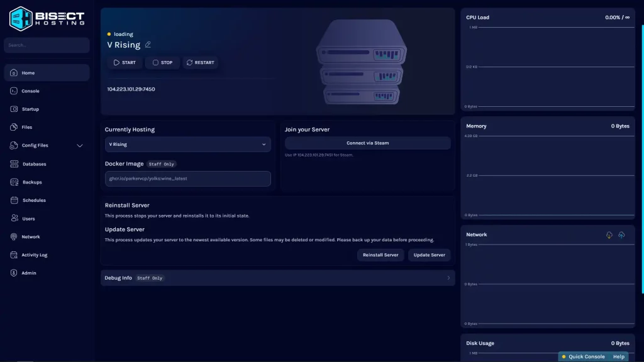Edit the V Rising server name pencil
644x362 pixels.
(148, 45)
